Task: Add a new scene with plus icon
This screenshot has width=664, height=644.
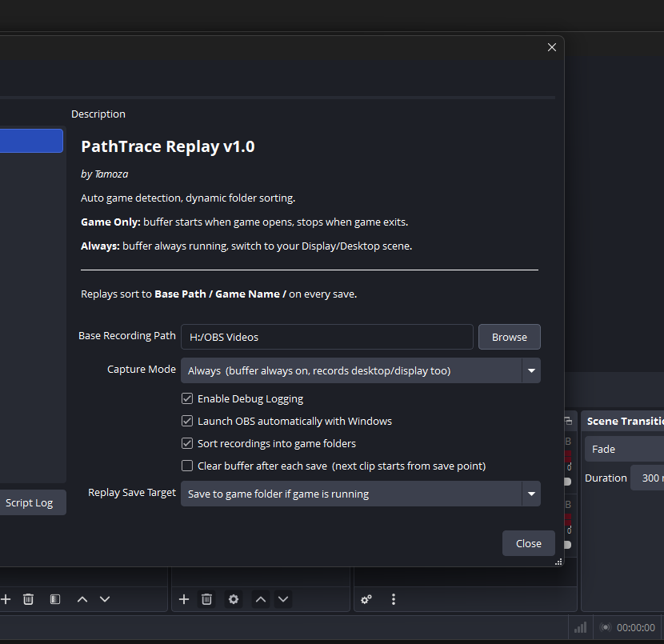Action: point(5,599)
